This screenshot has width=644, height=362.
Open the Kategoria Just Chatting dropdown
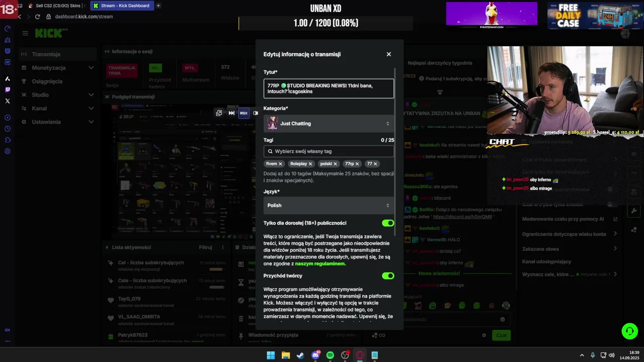click(329, 124)
